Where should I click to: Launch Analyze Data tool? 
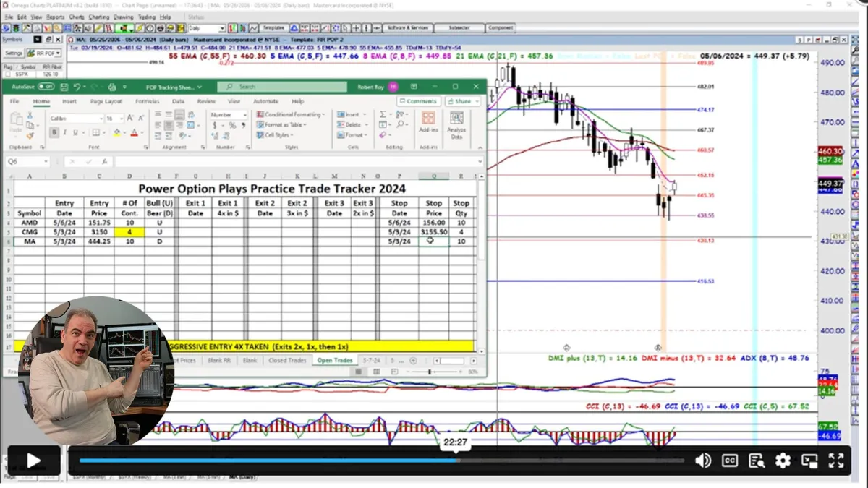click(x=457, y=124)
